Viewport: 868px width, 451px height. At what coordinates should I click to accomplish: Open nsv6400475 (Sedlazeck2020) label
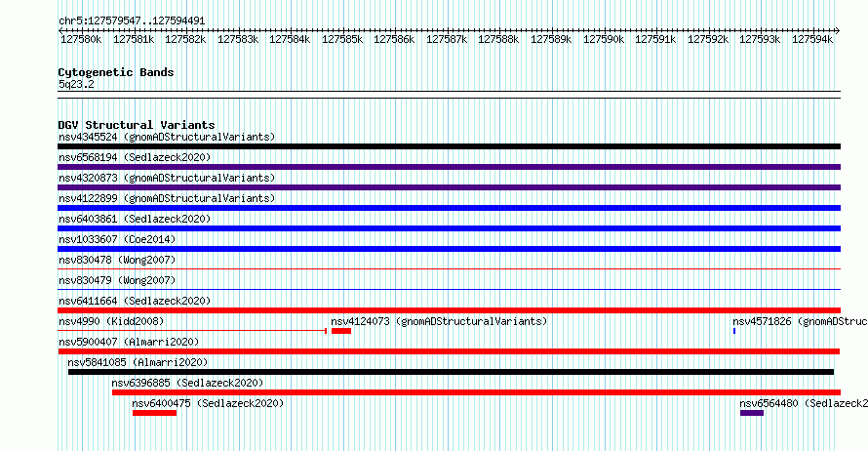(x=208, y=403)
